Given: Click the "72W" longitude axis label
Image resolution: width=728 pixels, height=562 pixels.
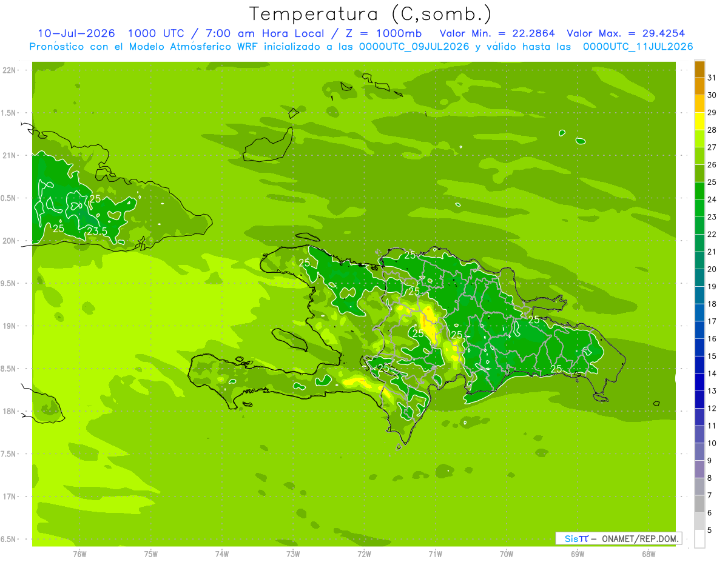Looking at the screenshot, I should pyautogui.click(x=364, y=554).
